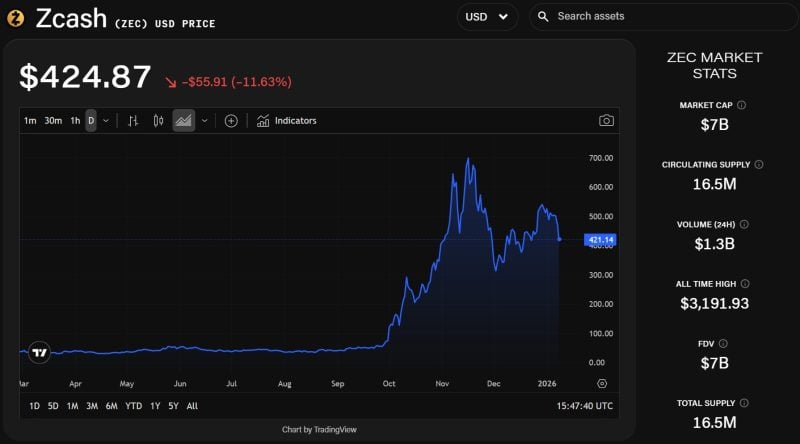Switch to the 1h interval
The image size is (800, 444).
[75, 121]
